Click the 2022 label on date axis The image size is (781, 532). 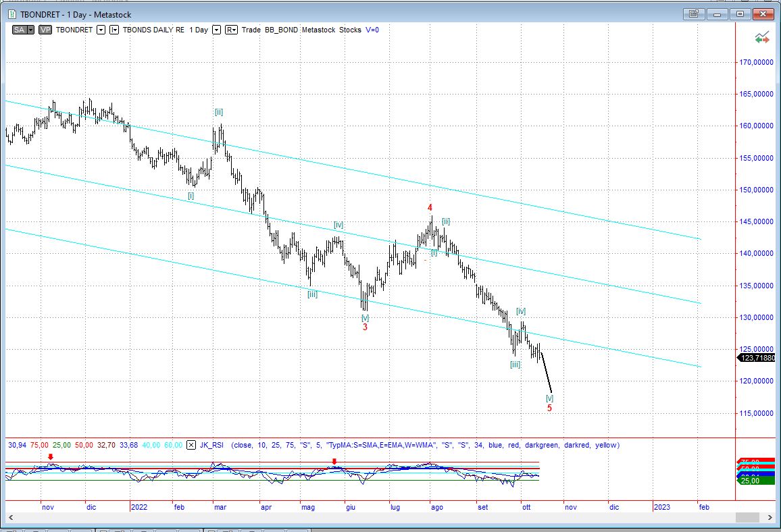coord(139,507)
